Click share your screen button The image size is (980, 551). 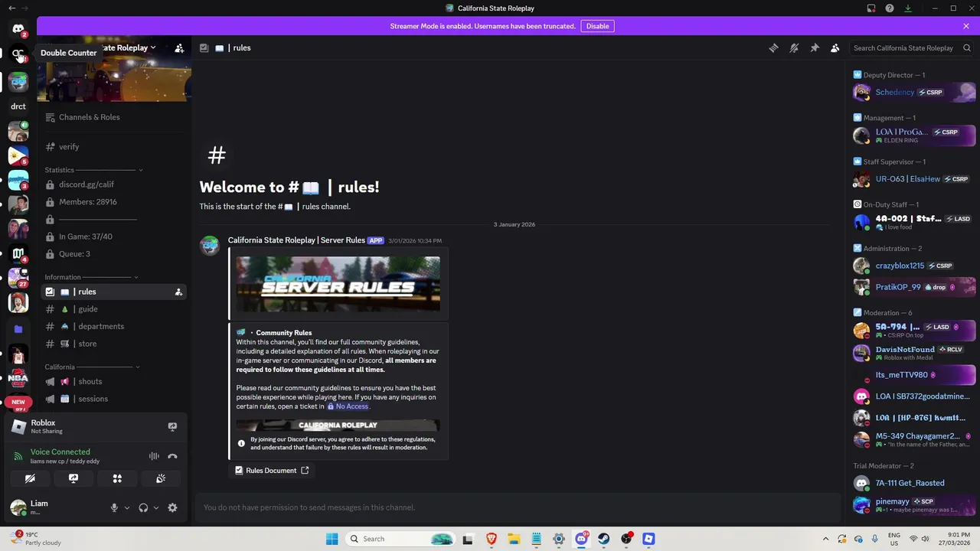pos(73,478)
